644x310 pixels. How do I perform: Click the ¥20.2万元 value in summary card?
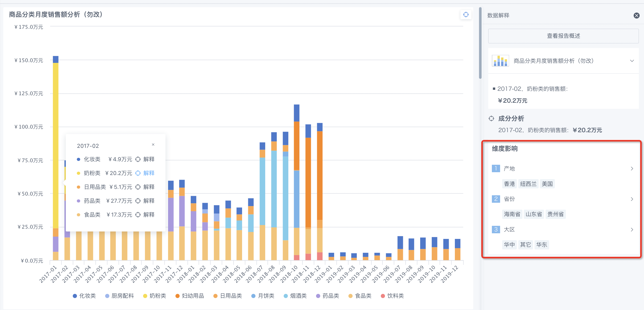point(512,101)
